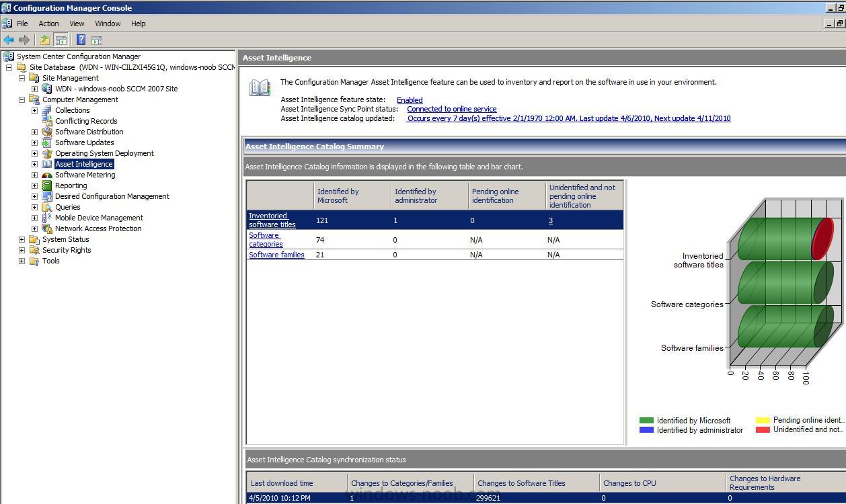Open the Software families link
The image size is (846, 504).
pos(276,255)
